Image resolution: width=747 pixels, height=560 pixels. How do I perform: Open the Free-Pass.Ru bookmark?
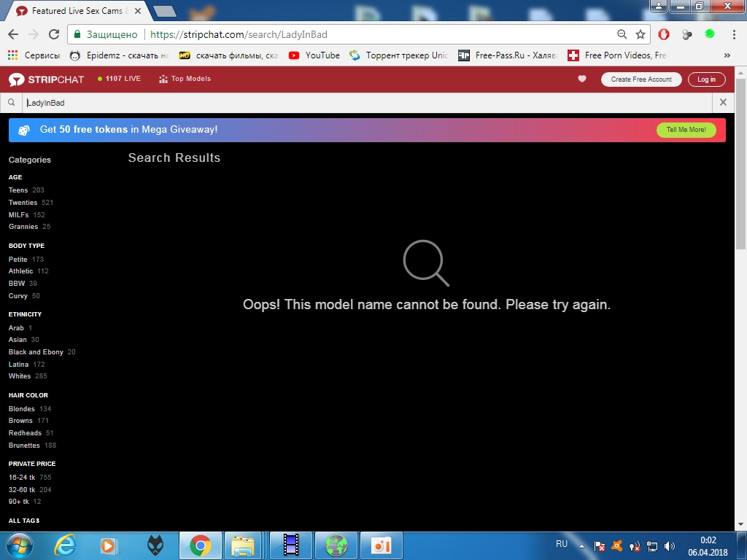(x=508, y=55)
